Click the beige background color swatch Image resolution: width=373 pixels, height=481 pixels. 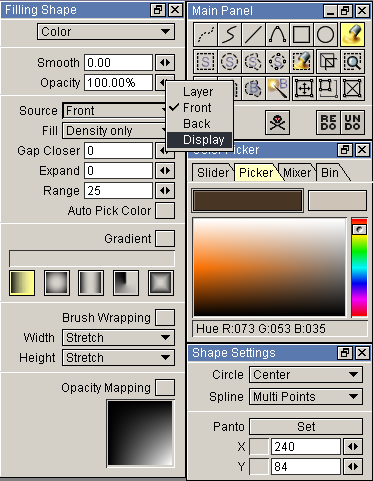[x=337, y=201]
